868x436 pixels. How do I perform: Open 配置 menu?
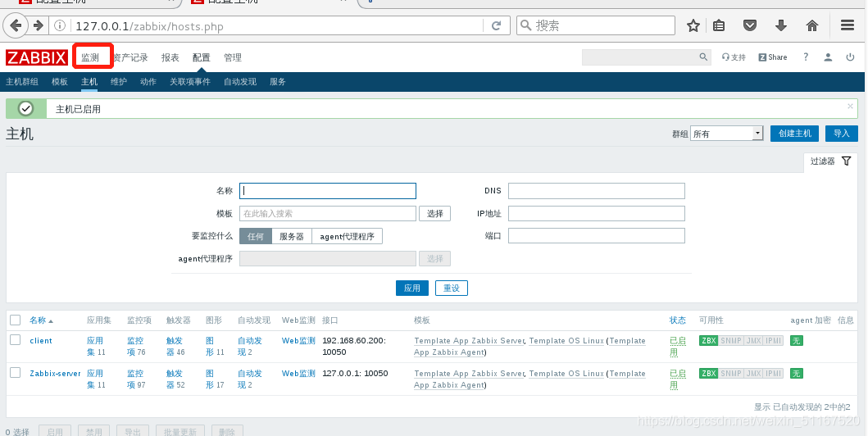[202, 57]
